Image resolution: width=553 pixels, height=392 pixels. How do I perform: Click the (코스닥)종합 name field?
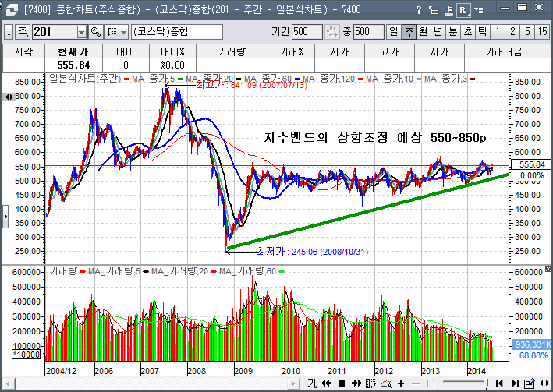pyautogui.click(x=177, y=32)
